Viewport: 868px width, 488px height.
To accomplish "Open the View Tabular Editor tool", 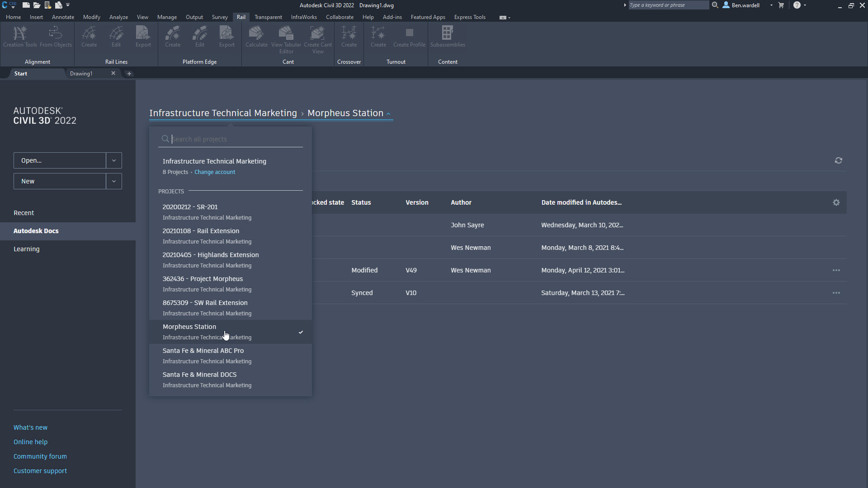I will (x=286, y=39).
